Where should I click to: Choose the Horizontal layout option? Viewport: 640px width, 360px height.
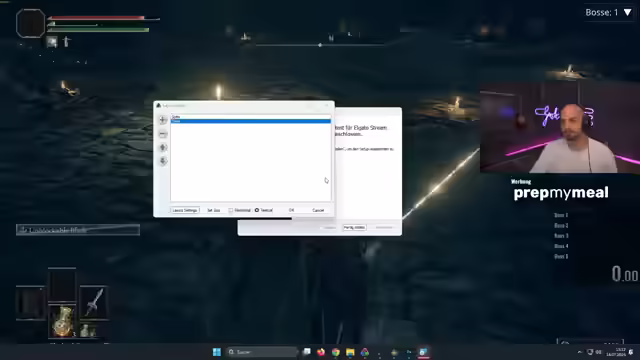click(240, 210)
